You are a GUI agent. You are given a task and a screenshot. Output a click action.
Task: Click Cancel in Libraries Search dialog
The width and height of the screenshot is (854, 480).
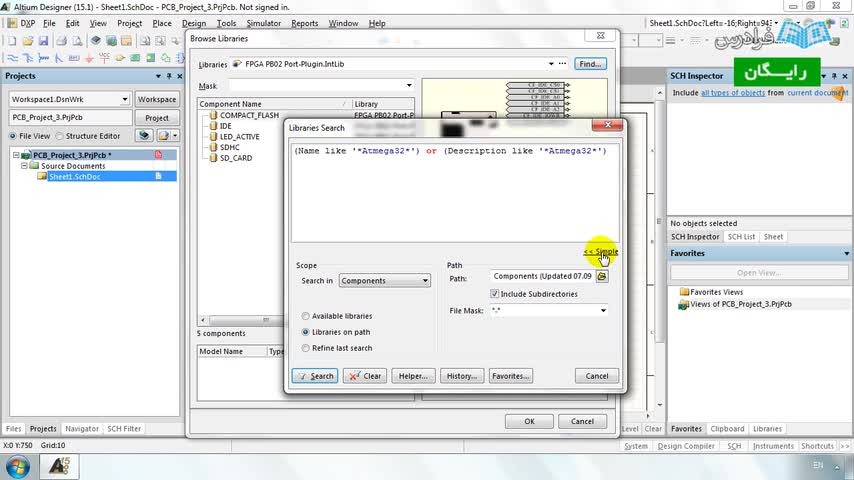pyautogui.click(x=596, y=376)
